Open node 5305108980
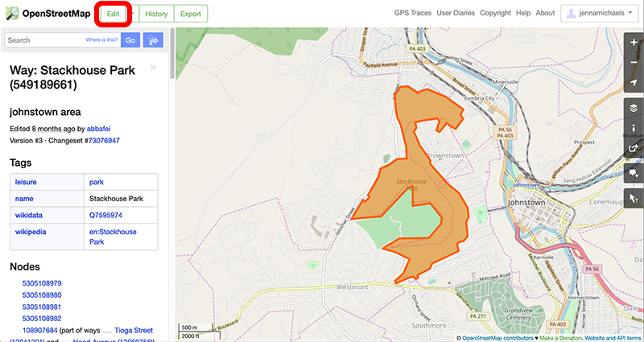The image size is (644, 342). point(42,295)
